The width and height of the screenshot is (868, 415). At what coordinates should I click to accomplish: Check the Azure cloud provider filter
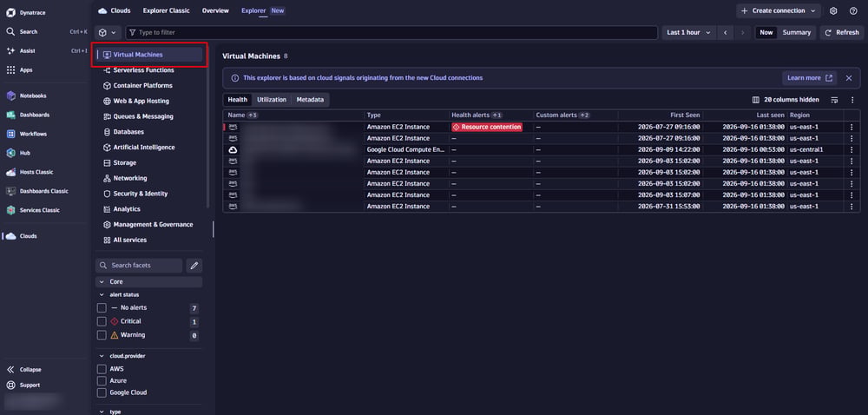pos(102,381)
